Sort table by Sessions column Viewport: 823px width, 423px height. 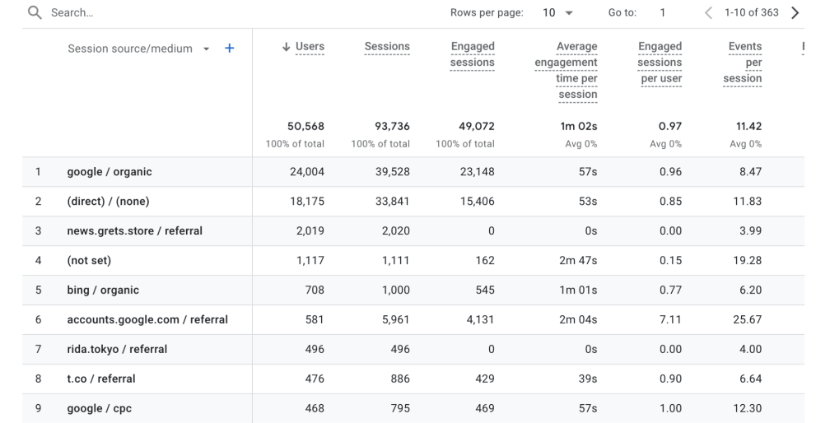click(x=387, y=47)
